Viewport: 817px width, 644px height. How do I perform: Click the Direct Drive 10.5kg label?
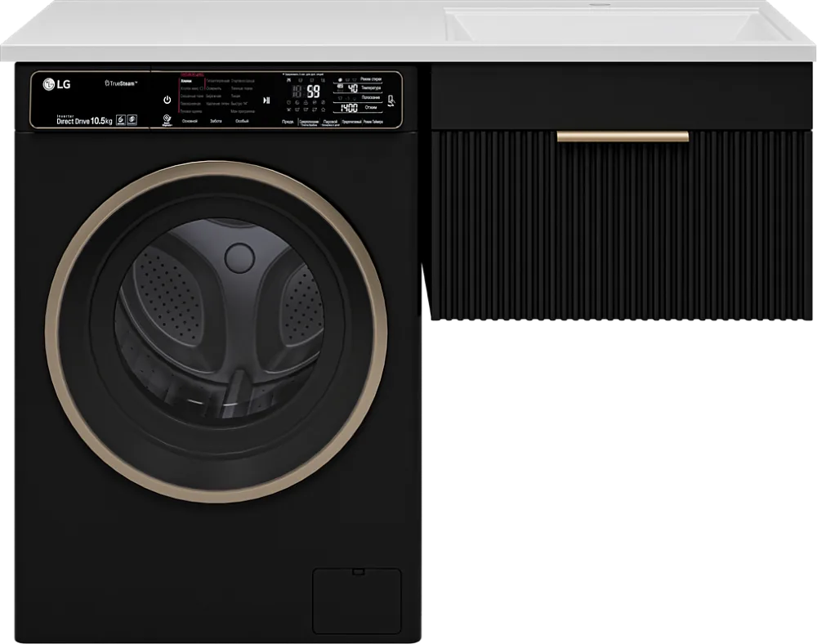[x=84, y=121]
